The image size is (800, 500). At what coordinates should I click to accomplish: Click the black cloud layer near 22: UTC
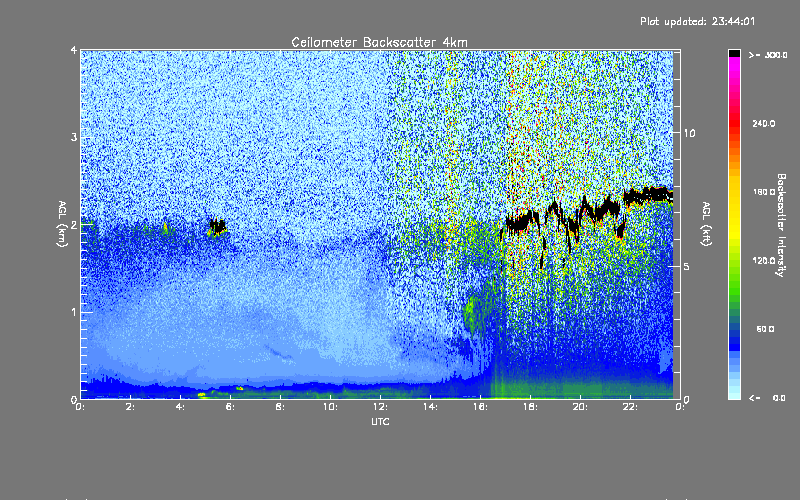[648, 196]
